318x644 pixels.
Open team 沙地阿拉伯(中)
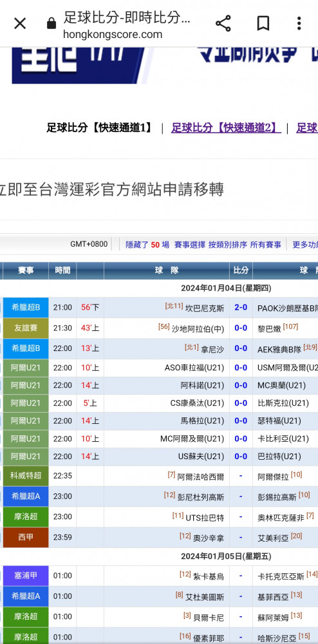click(x=198, y=328)
